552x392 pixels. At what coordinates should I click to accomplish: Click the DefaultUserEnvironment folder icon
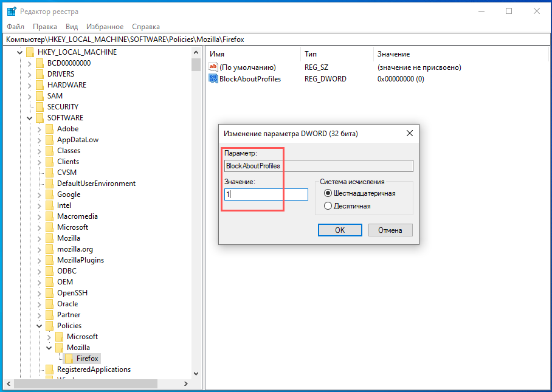(50, 184)
